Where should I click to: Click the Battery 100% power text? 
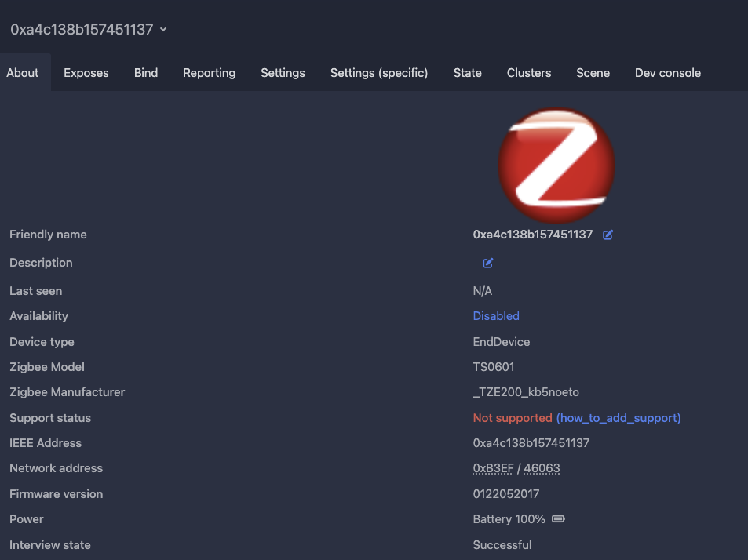509,519
